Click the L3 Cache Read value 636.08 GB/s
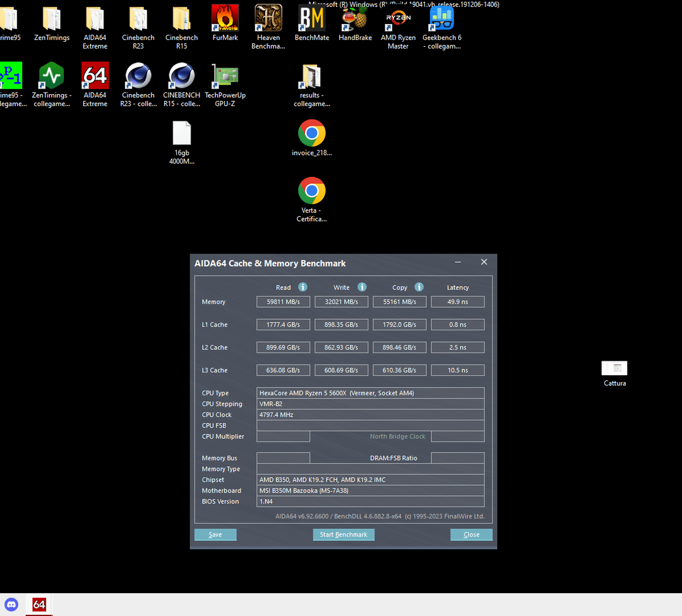Screen dimensions: 682x616 [283, 370]
